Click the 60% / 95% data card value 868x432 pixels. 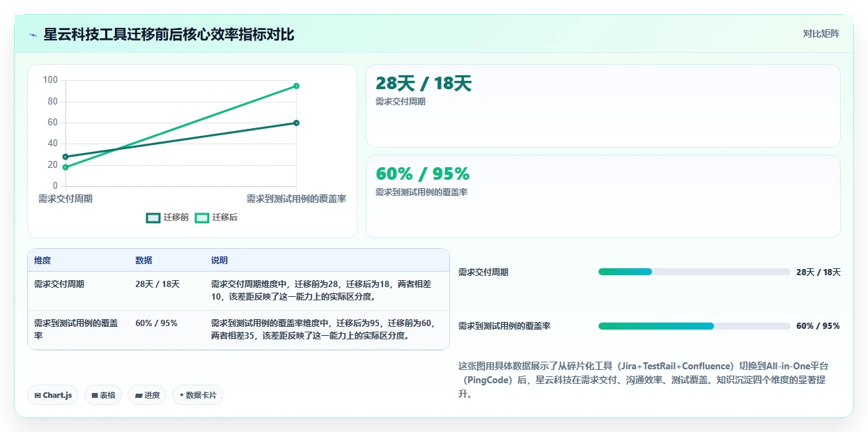[x=422, y=173]
